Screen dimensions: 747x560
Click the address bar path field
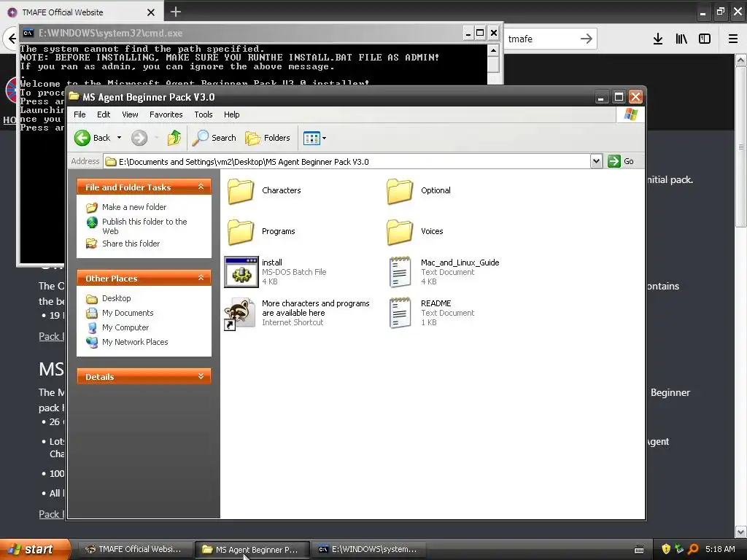click(347, 161)
